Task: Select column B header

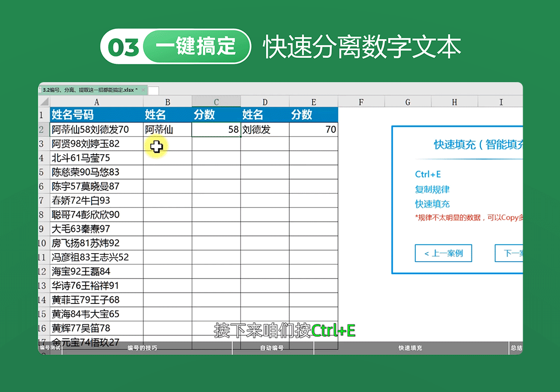Action: point(167,102)
